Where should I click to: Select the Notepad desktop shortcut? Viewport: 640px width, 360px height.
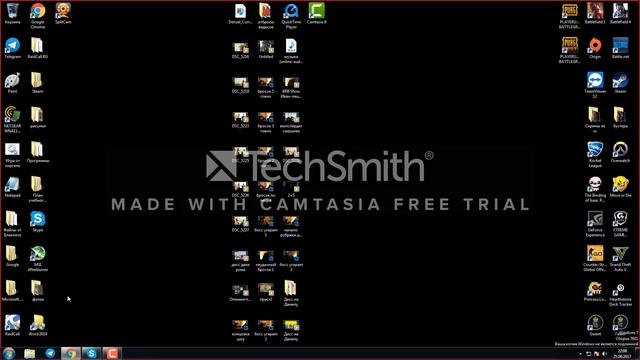pos(12,187)
